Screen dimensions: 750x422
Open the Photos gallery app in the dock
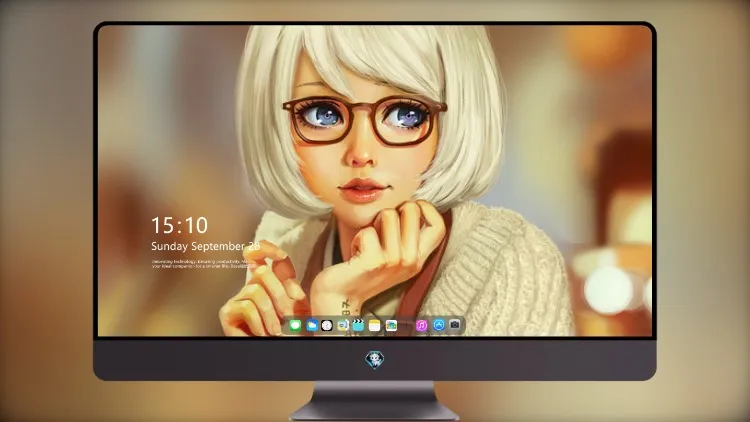pyautogui.click(x=391, y=325)
